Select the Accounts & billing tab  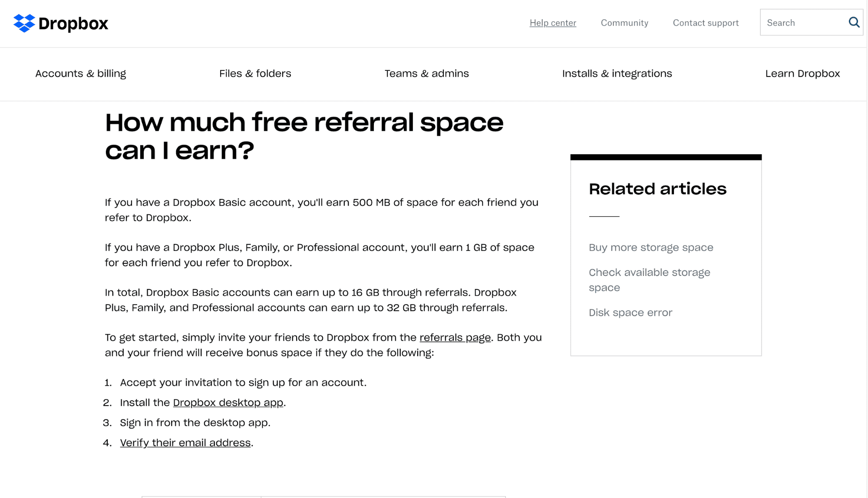(81, 73)
